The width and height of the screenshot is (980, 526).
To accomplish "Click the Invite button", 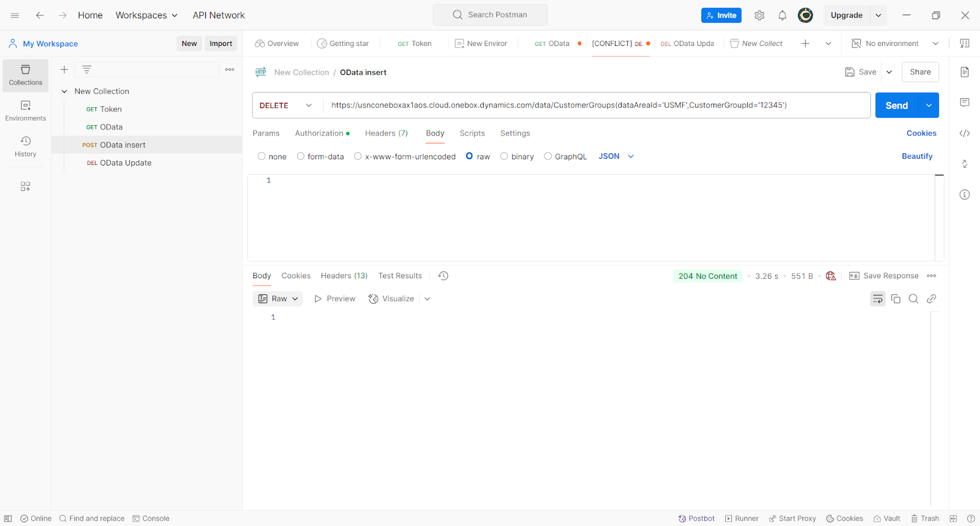I will [x=722, y=15].
